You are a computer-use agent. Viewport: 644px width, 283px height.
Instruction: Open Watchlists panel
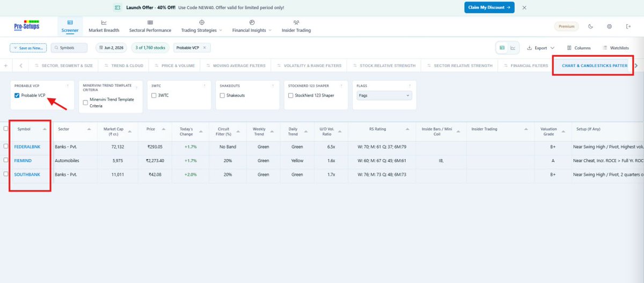pyautogui.click(x=616, y=48)
